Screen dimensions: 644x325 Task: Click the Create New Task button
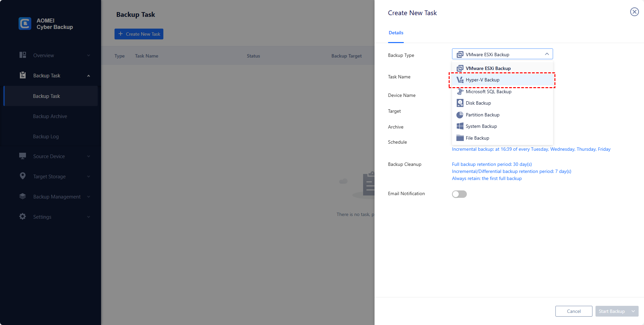[139, 34]
